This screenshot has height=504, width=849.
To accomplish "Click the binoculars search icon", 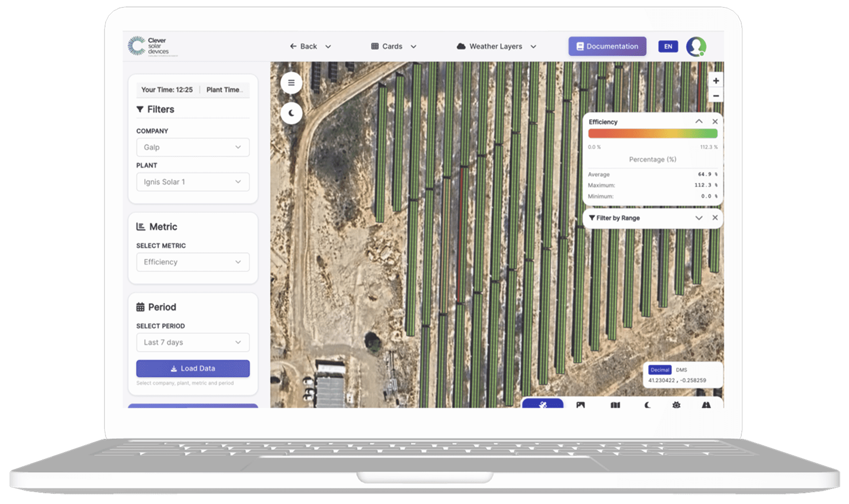I will 706,405.
